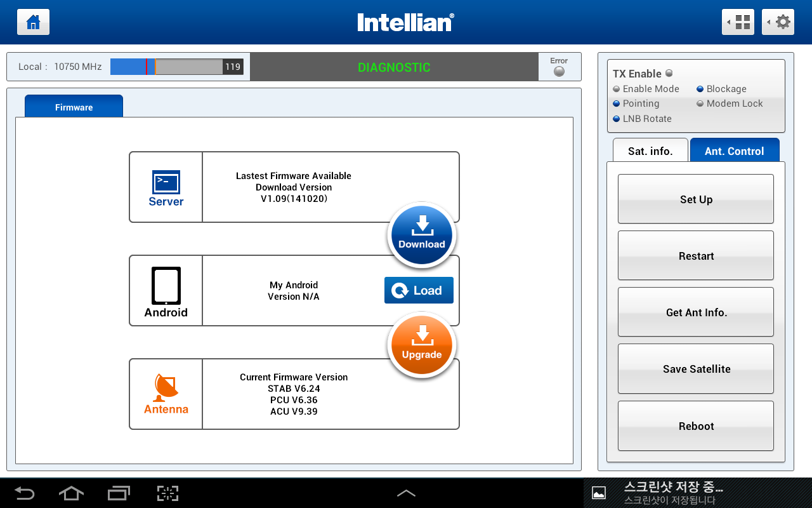Viewport: 812px width, 508px height.
Task: Click the LNB Rotate status indicator
Action: (x=616, y=119)
